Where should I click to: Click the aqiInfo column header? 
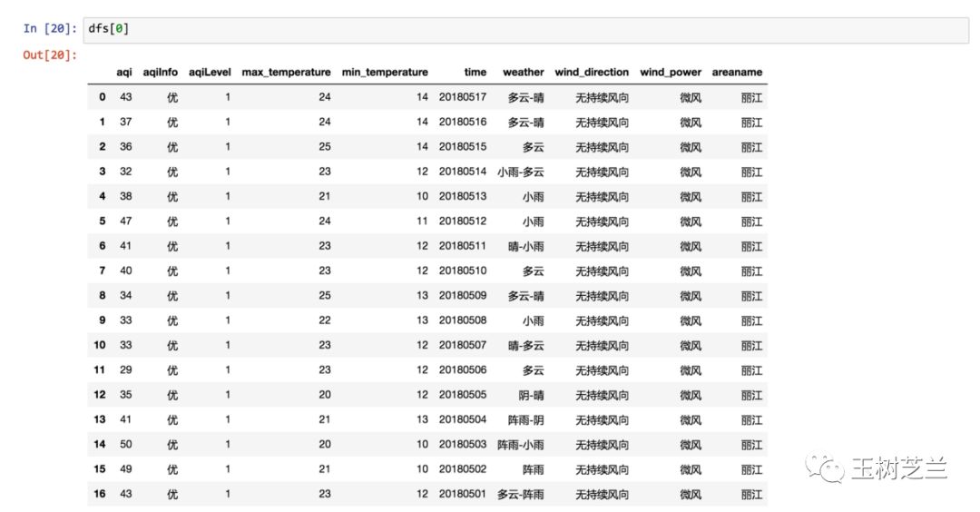pyautogui.click(x=160, y=72)
